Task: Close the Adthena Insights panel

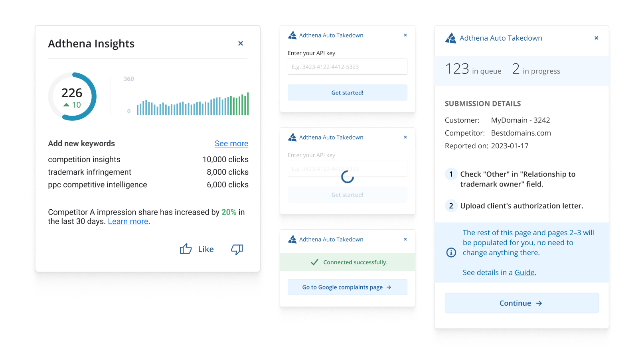Action: tap(241, 43)
